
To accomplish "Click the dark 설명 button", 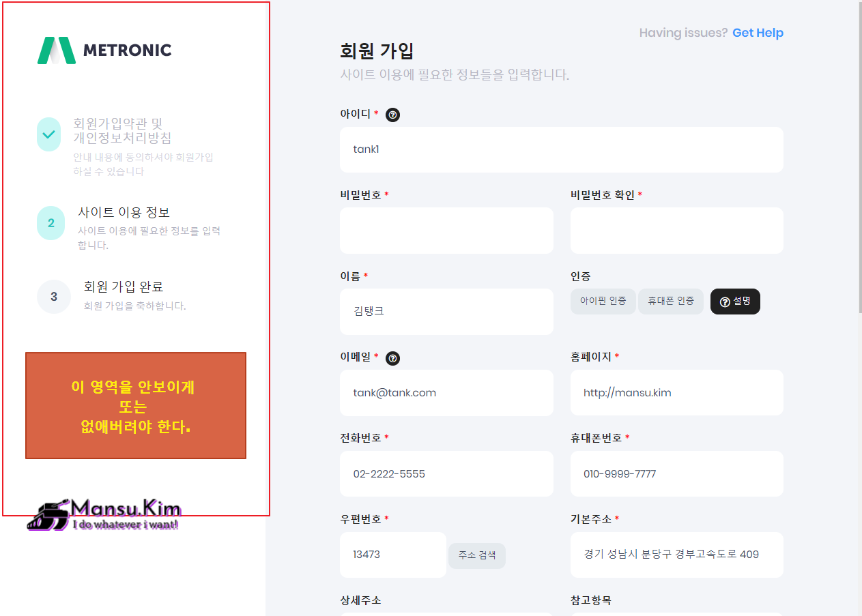I will click(x=735, y=302).
